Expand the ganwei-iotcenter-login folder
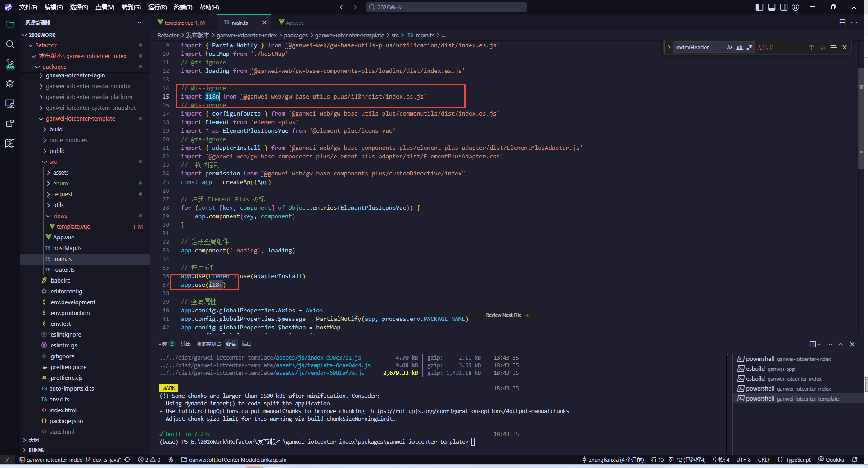 75,76
